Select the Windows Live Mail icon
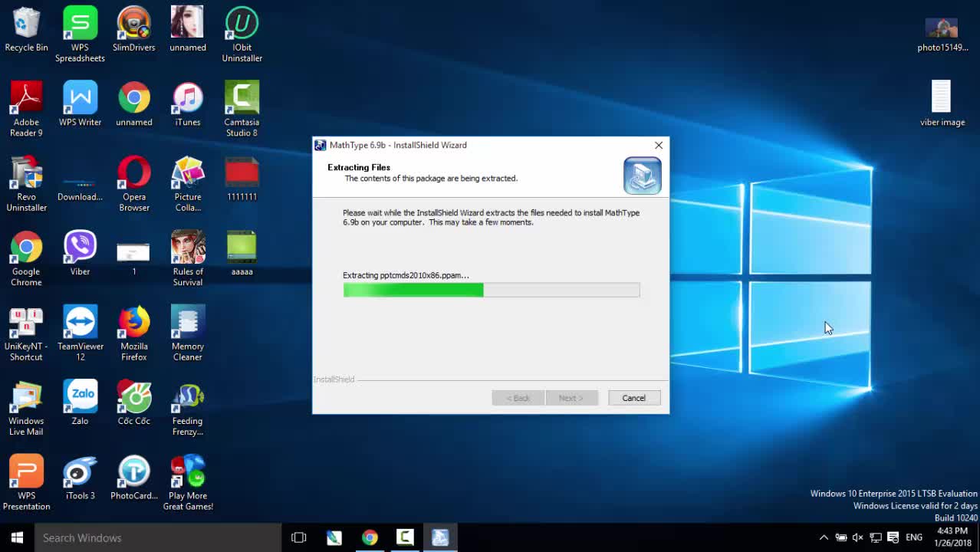980x552 pixels. [26, 408]
